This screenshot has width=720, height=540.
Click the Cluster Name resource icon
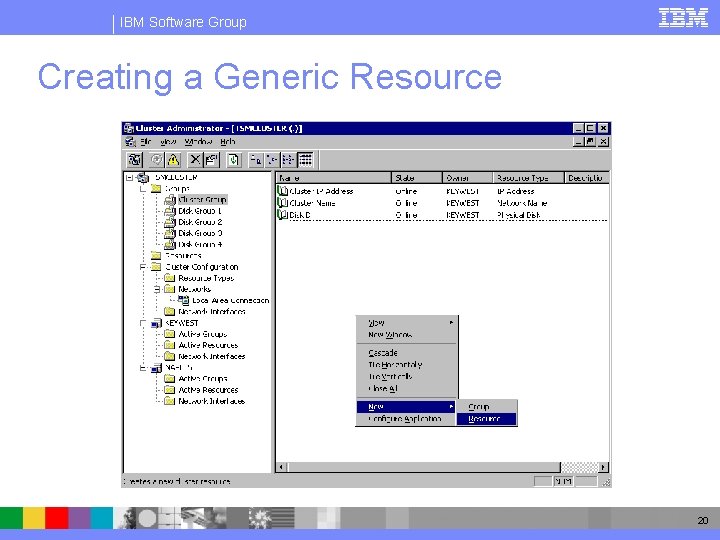tap(283, 203)
